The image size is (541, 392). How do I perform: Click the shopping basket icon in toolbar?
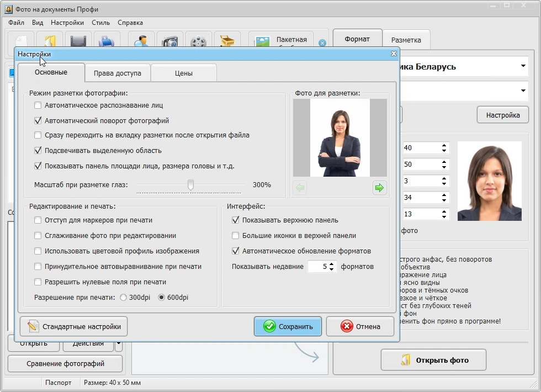227,40
